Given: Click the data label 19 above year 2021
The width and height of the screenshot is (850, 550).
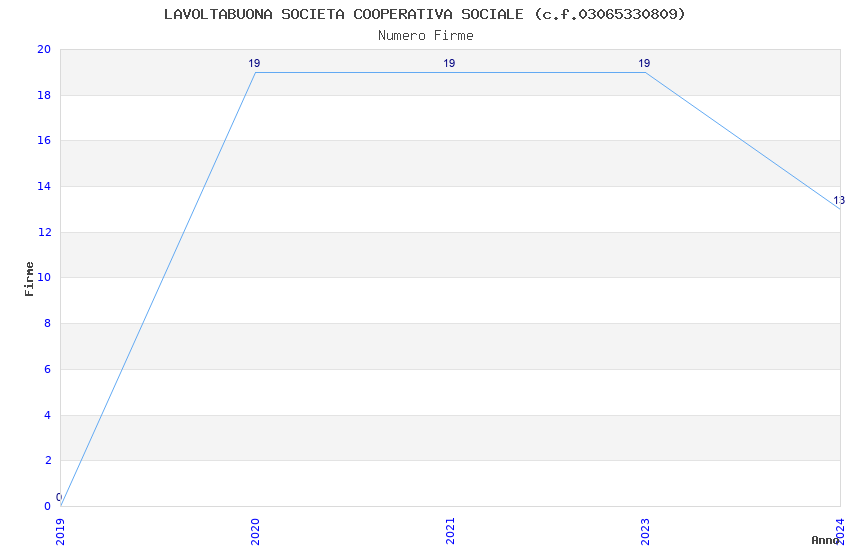Looking at the screenshot, I should click(449, 63).
